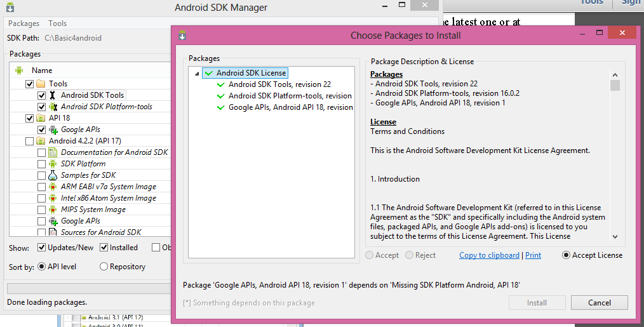The image size is (644, 327).
Task: Select Android SDK Platform-tools in dialog tree
Action: [290, 96]
